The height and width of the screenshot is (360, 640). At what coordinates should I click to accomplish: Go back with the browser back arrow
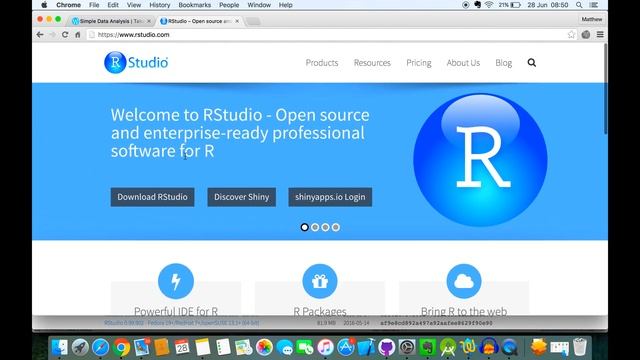pyautogui.click(x=40, y=35)
